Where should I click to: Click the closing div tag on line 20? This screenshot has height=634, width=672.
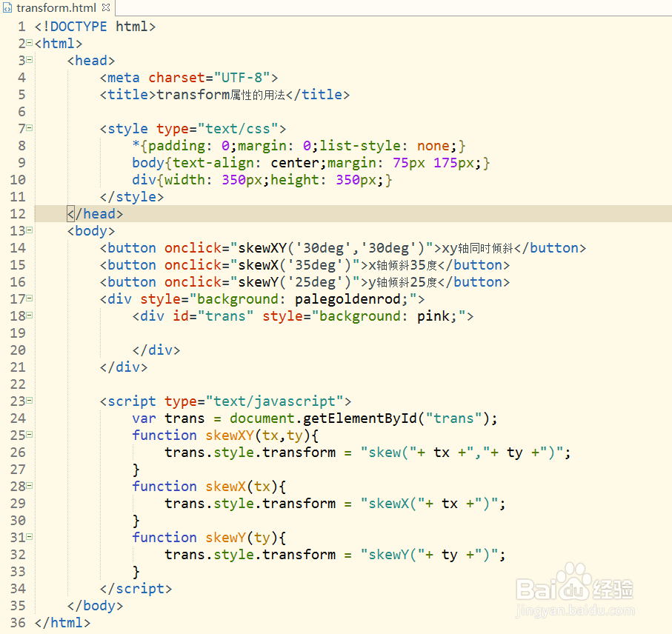tap(156, 350)
